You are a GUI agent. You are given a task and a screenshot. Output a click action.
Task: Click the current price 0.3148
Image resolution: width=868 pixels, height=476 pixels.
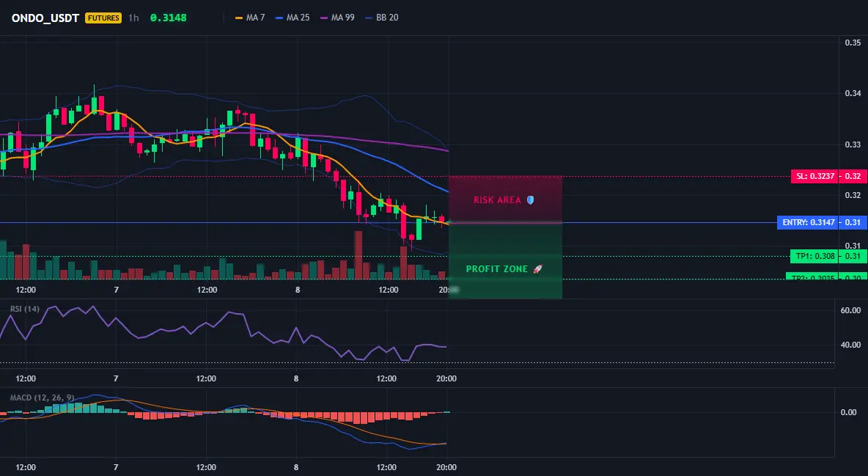169,18
